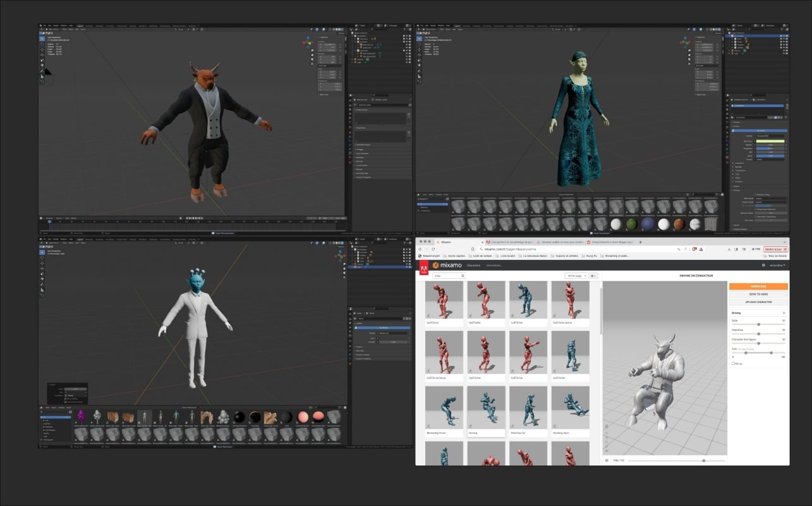Click the Base Color swatch in elf window material
812x506 pixels.
coord(770,141)
